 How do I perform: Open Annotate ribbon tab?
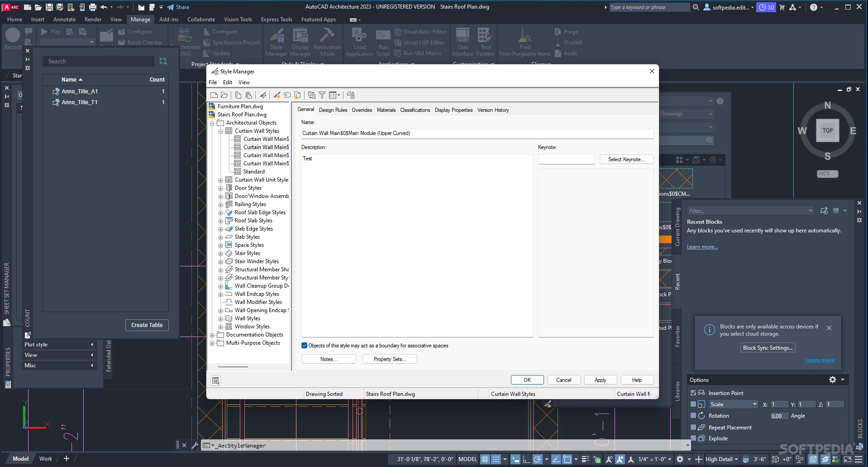point(64,19)
